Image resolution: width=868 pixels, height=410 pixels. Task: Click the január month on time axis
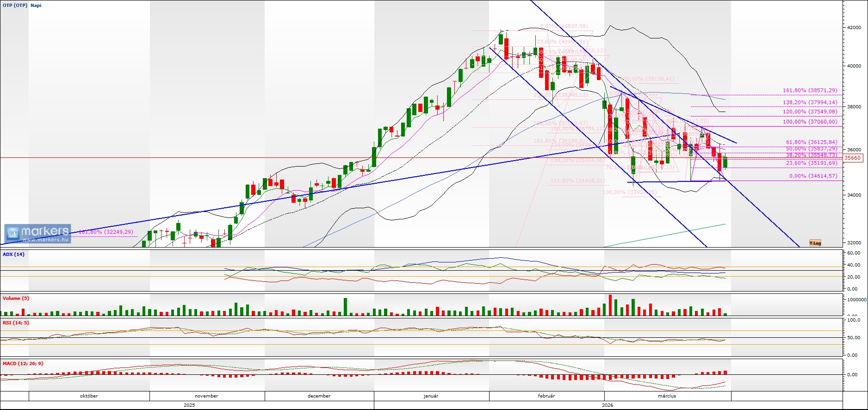click(431, 396)
